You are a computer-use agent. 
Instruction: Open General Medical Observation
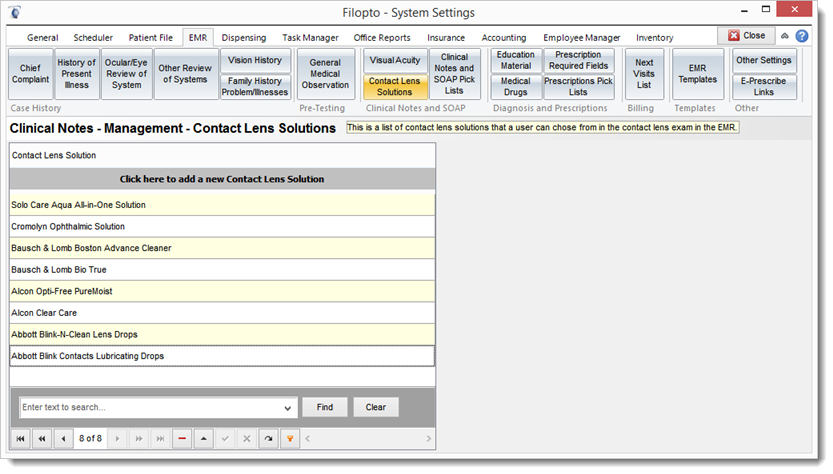tap(325, 74)
